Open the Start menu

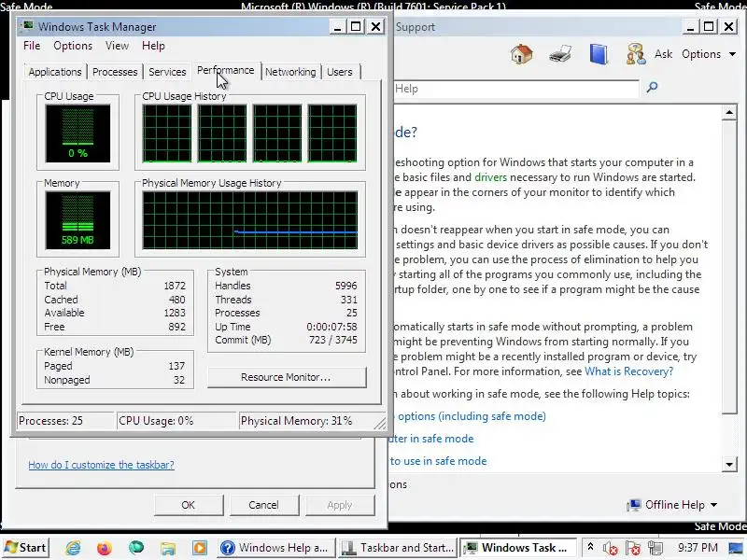[25, 548]
